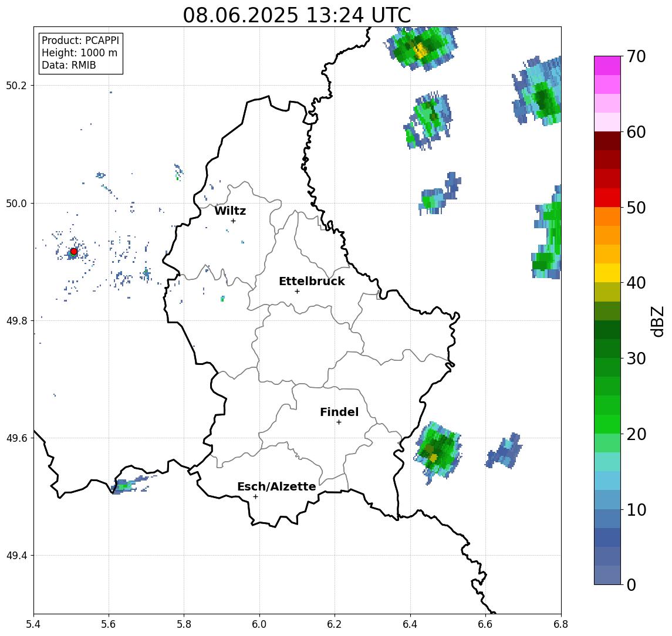Click the 49.6 latitude axis label
This screenshot has height=636, width=672.
click(16, 438)
